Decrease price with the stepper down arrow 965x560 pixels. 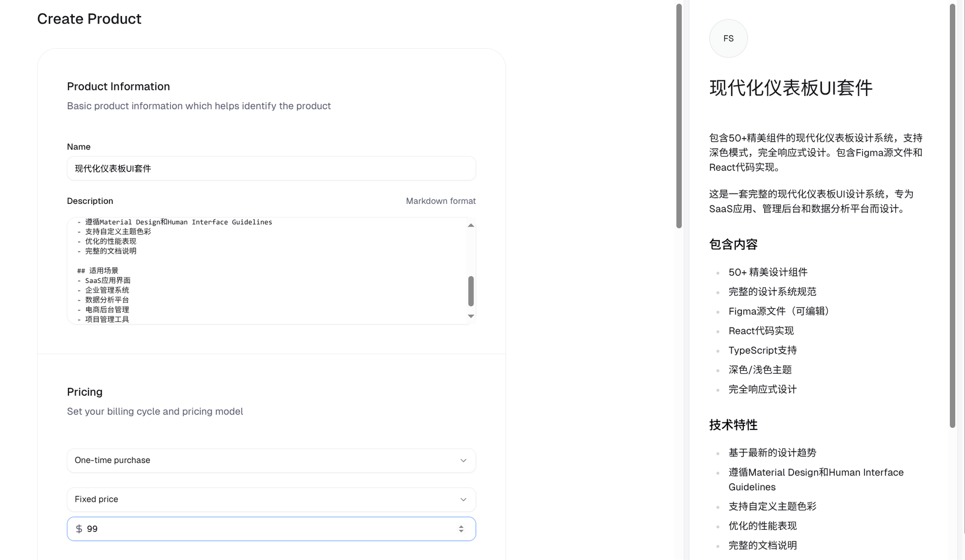pos(461,531)
